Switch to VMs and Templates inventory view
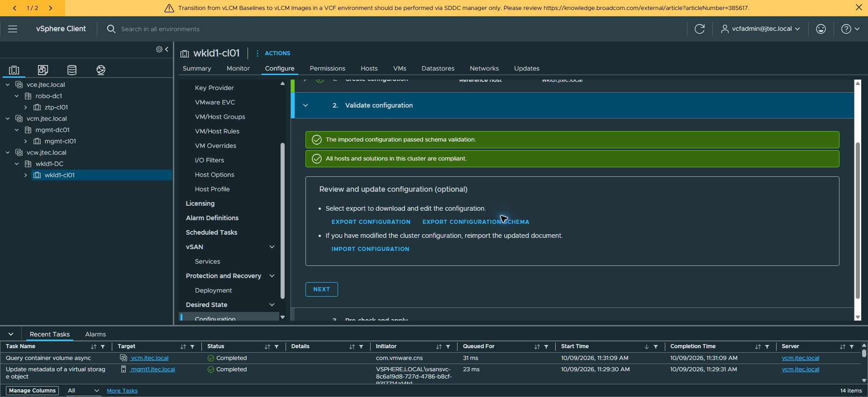 click(x=43, y=70)
